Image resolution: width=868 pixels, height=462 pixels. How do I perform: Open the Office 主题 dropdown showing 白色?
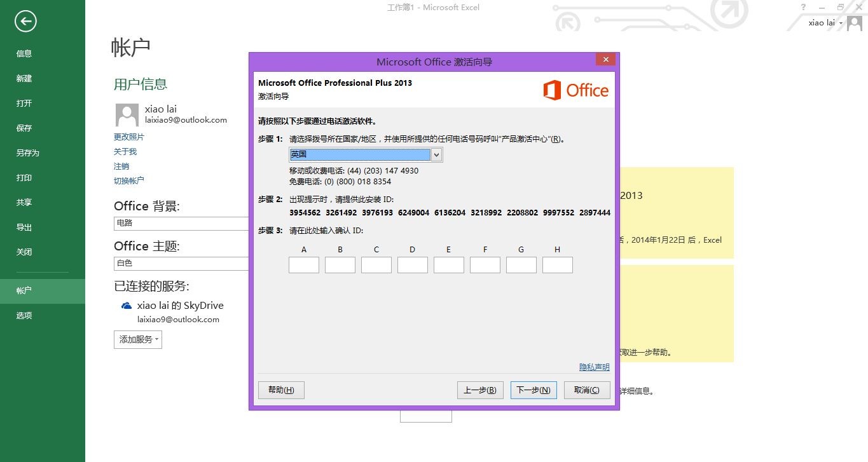[x=181, y=263]
